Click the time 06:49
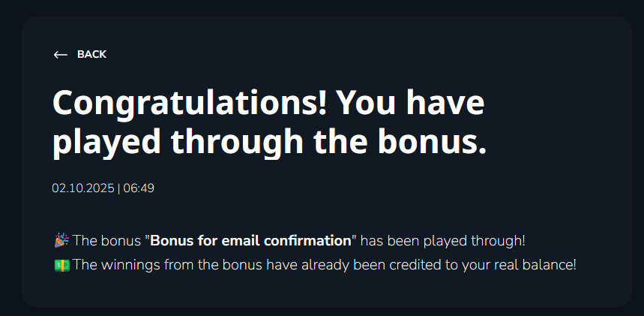The height and width of the screenshot is (316, 644). coord(139,188)
